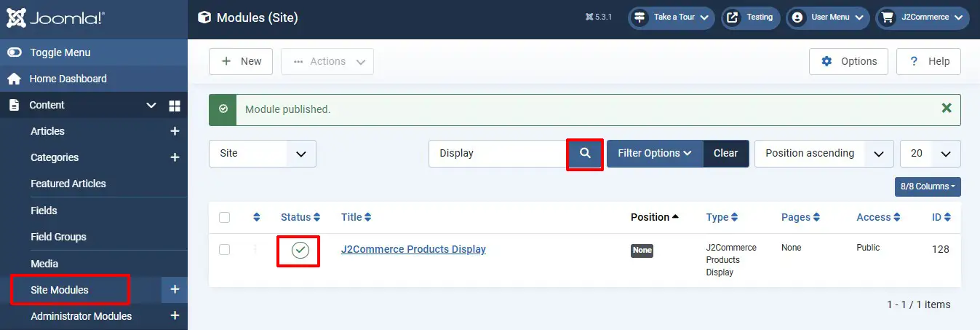
Task: Open the Categories menu item
Action: pos(55,157)
